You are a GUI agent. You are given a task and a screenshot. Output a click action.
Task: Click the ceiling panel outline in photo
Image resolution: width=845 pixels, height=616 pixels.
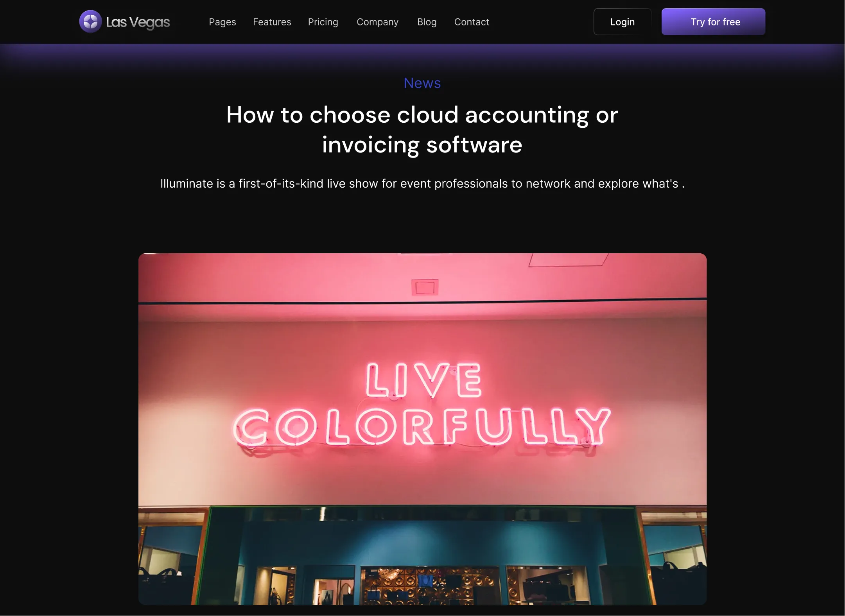[x=568, y=260]
